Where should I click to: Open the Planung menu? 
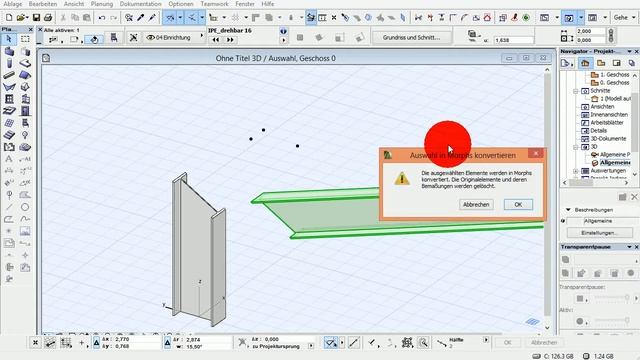(x=102, y=4)
